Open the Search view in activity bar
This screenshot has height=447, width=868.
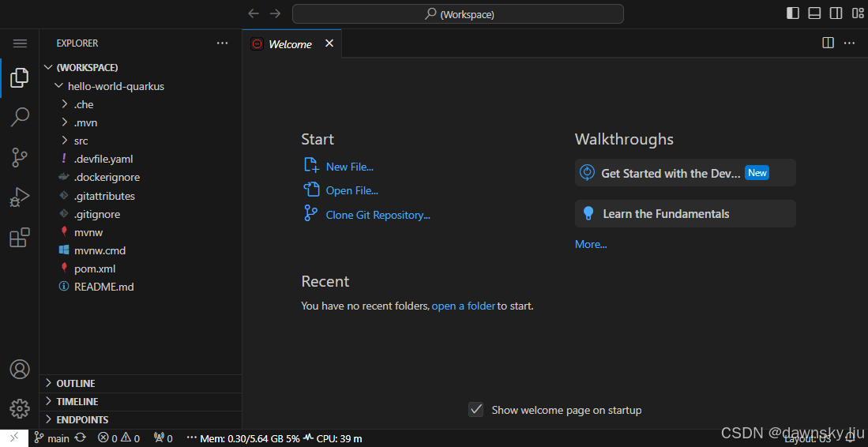click(x=20, y=118)
